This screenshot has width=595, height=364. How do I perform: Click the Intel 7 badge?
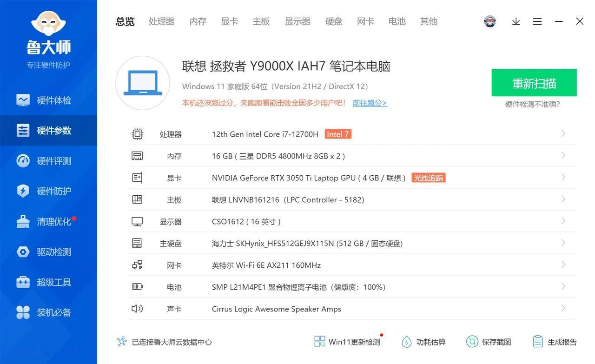click(x=338, y=134)
